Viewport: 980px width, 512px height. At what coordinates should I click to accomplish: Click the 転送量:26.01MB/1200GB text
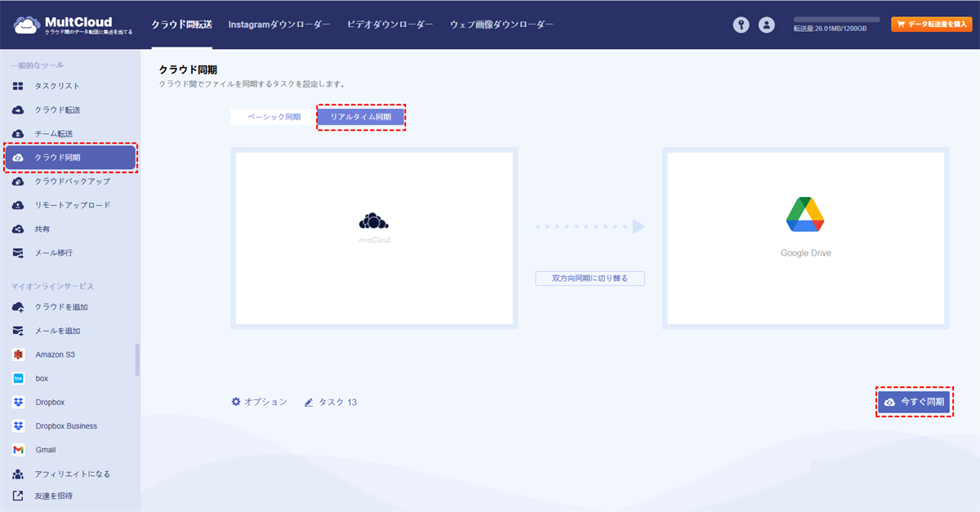[831, 29]
